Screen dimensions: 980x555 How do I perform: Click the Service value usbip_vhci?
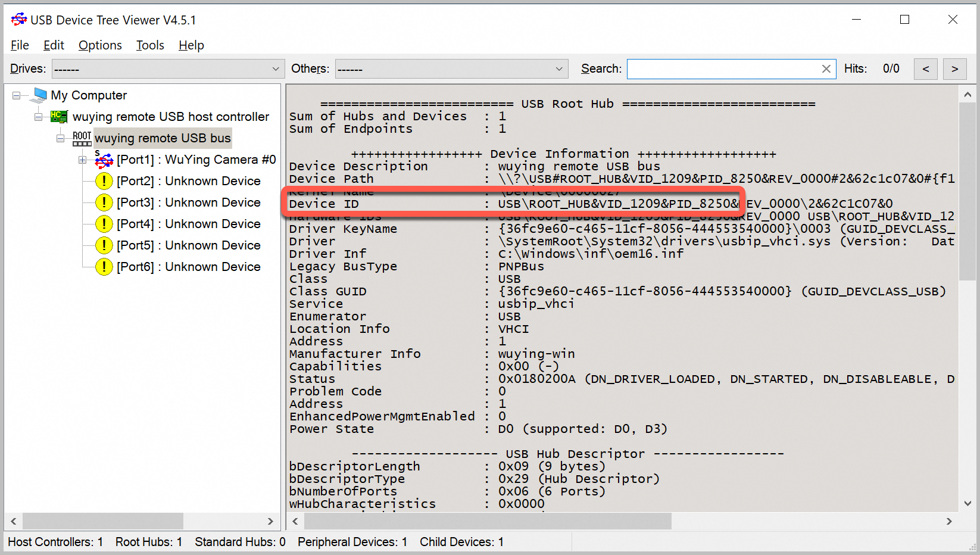pyautogui.click(x=536, y=304)
